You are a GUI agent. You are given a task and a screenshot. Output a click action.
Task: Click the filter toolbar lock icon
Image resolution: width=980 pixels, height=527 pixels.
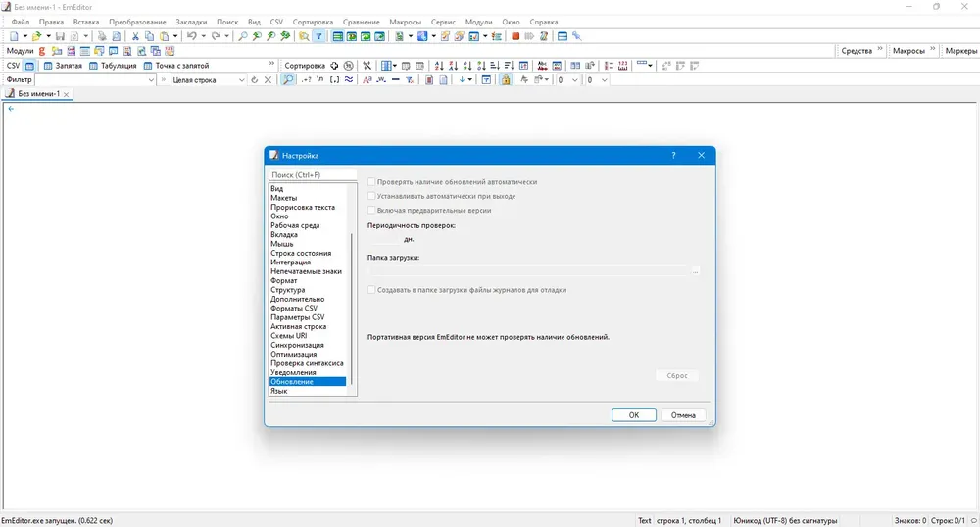click(x=505, y=80)
